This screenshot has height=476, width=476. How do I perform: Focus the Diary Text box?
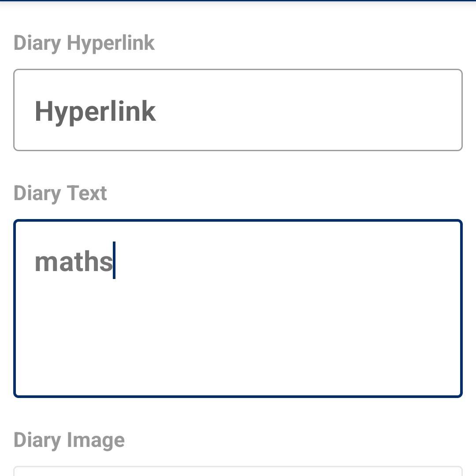pyautogui.click(x=238, y=309)
